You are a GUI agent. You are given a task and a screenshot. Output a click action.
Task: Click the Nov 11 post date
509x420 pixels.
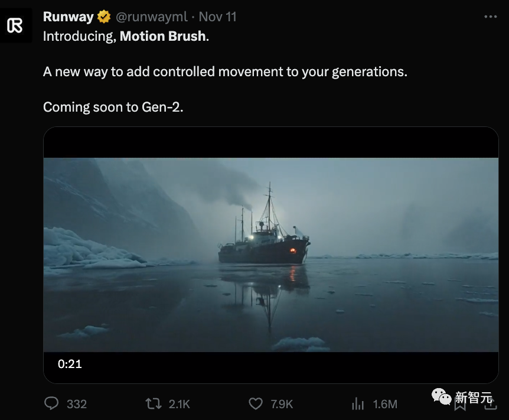point(217,17)
